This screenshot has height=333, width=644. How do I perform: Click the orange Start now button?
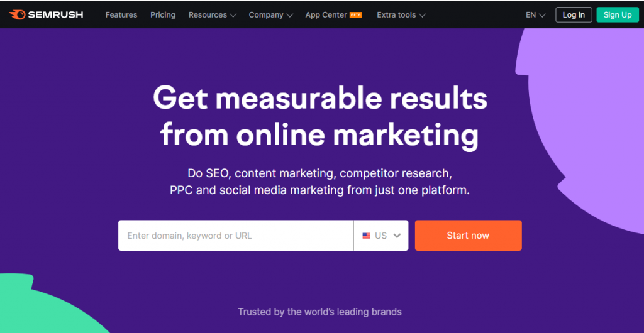click(468, 236)
